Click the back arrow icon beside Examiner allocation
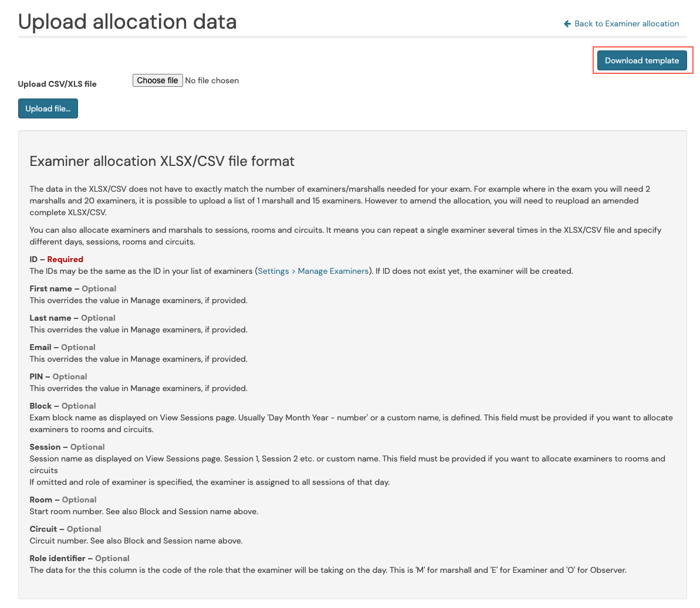700x608 pixels. (567, 23)
